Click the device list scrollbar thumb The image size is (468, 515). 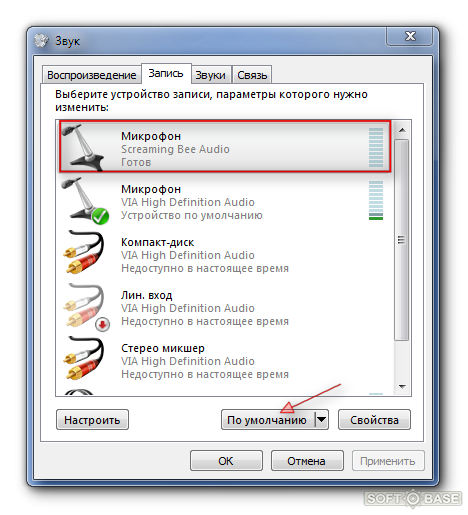402,240
